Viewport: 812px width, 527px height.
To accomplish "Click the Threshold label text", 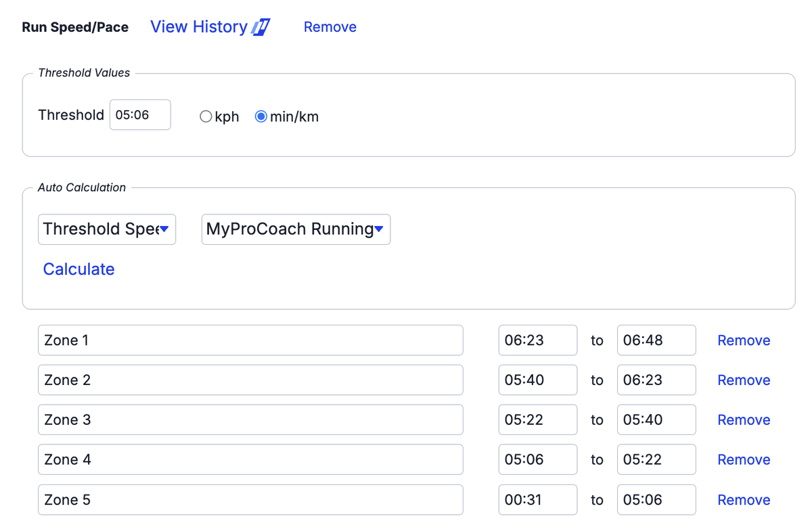I will [x=71, y=115].
